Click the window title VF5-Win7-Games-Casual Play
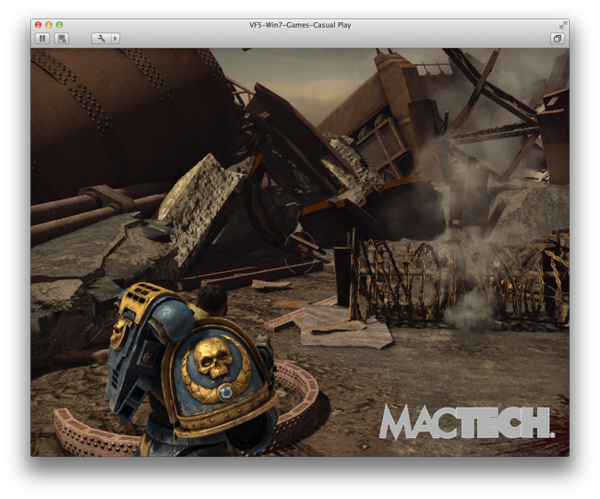The width and height of the screenshot is (600, 499). 300,23
